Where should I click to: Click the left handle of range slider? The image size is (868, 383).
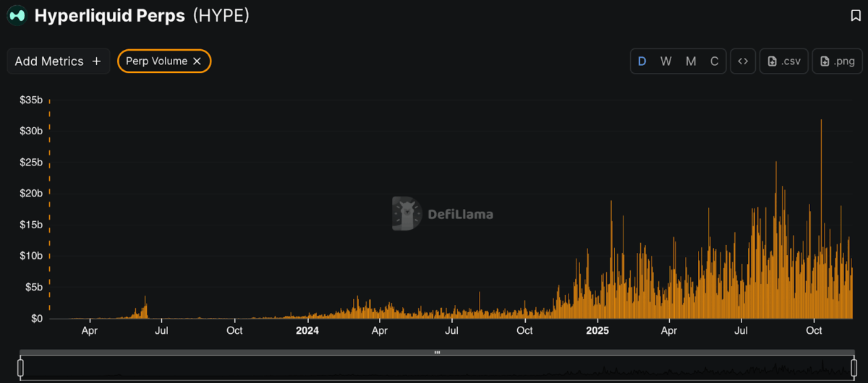20,368
